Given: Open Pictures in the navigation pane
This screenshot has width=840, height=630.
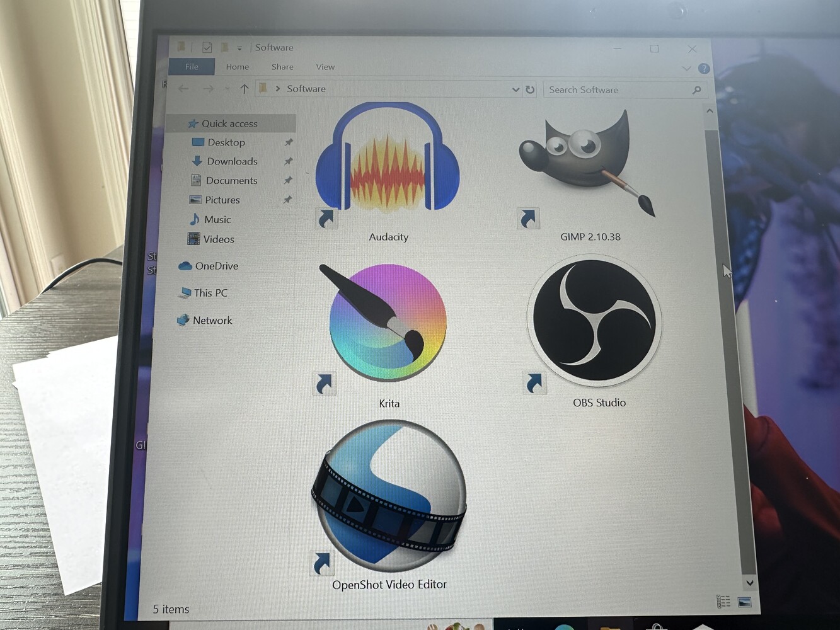Looking at the screenshot, I should point(222,200).
